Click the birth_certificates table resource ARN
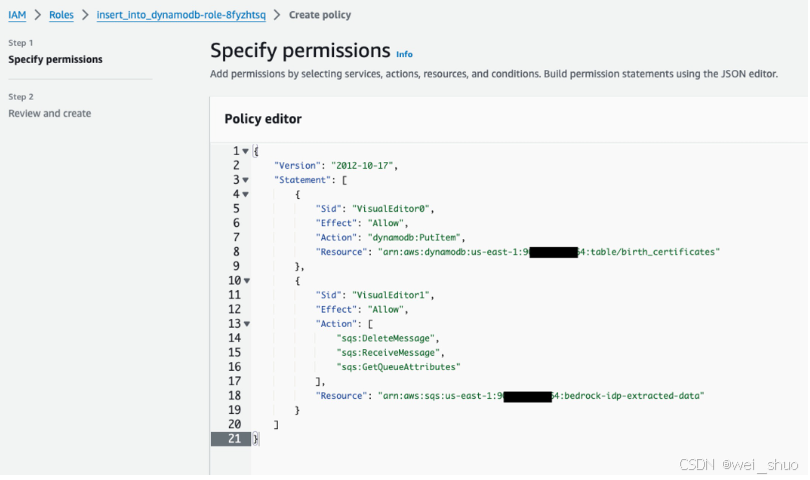Screen dimensions: 810x480 pyautogui.click(x=549, y=252)
